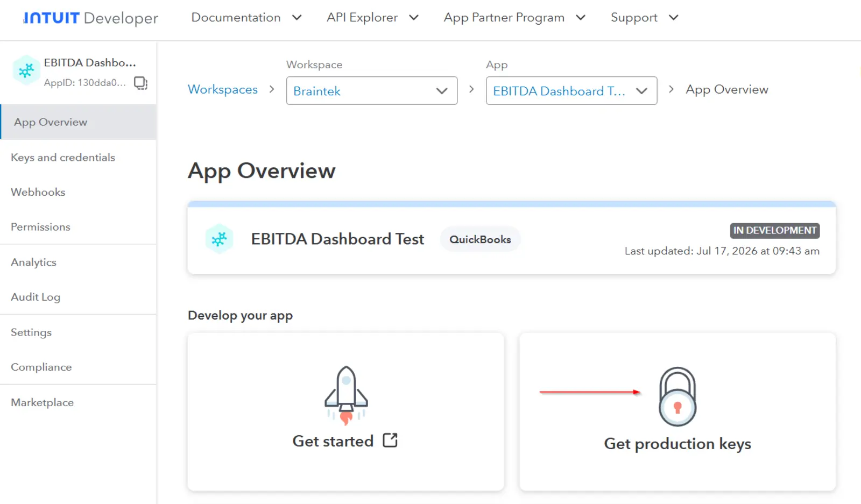Open the EBITDA Dashboard app dropdown
Screen dimensions: 861x504
click(571, 91)
